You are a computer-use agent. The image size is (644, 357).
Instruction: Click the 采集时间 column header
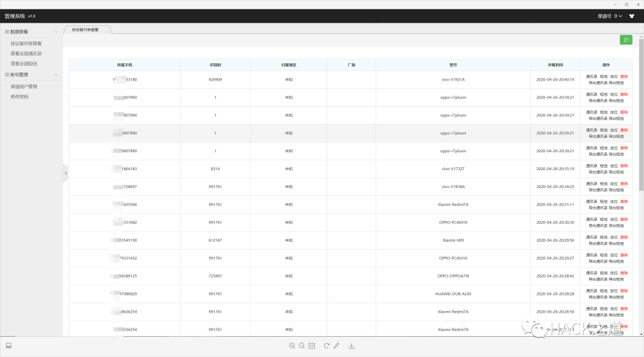pos(555,65)
